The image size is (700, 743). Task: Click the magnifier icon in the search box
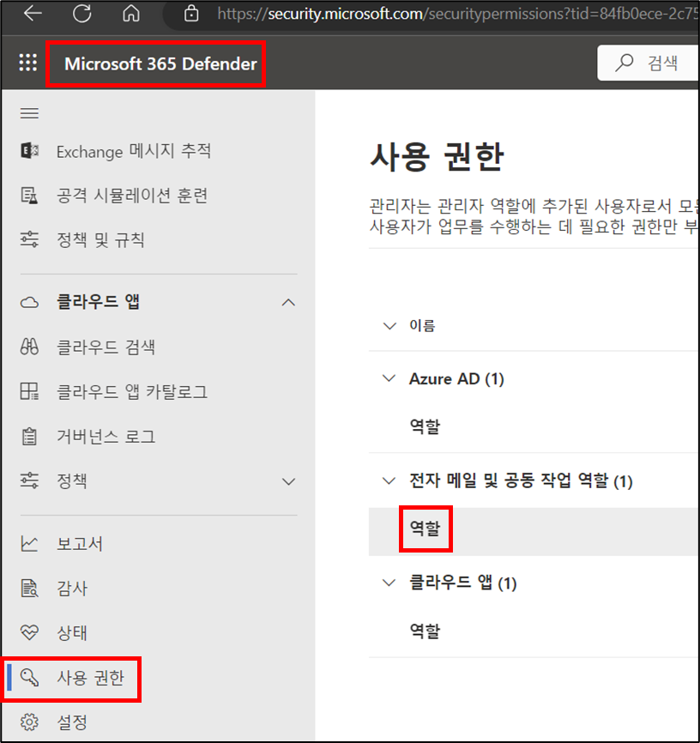point(625,63)
